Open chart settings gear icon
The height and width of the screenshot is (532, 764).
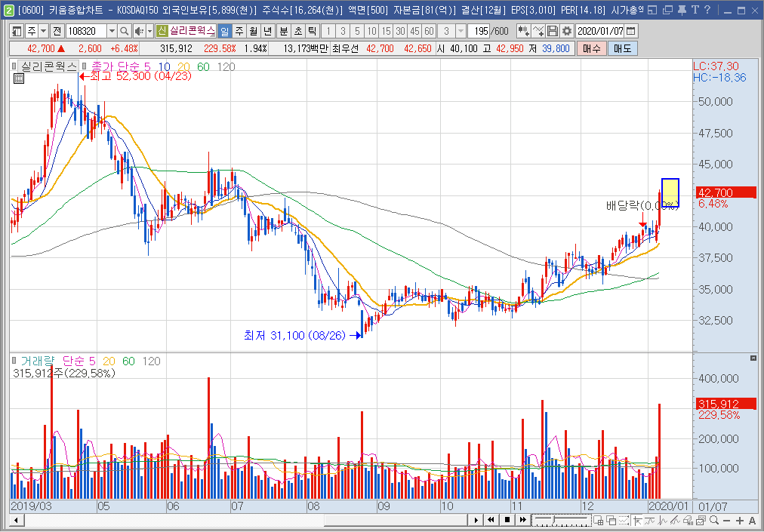click(x=567, y=31)
